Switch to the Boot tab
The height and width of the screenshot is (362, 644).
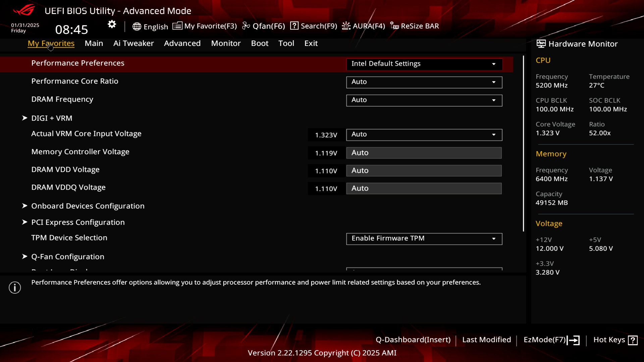(260, 43)
